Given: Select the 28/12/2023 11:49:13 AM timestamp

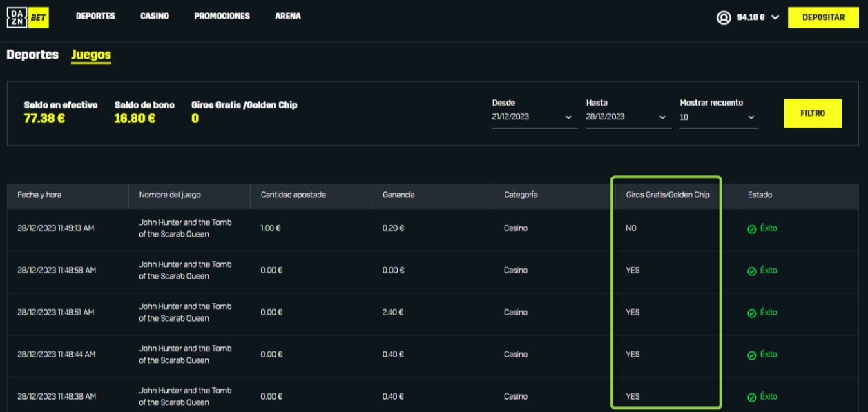Looking at the screenshot, I should coord(55,228).
